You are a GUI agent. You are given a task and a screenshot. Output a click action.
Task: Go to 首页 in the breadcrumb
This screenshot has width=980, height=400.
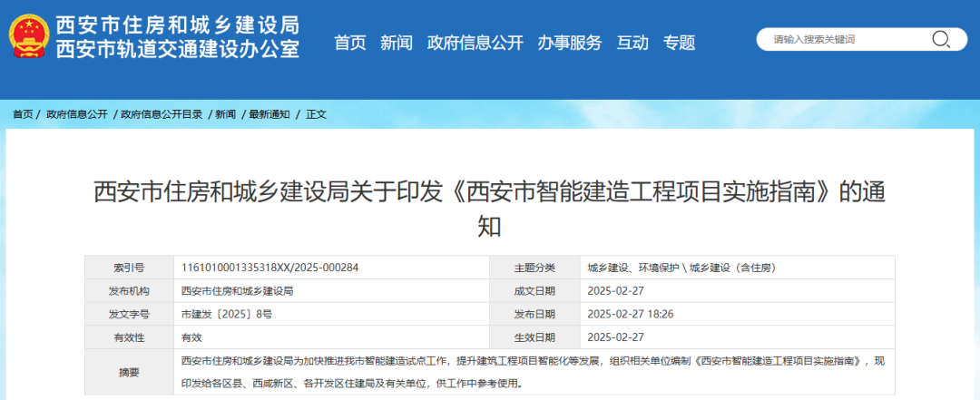(x=23, y=114)
